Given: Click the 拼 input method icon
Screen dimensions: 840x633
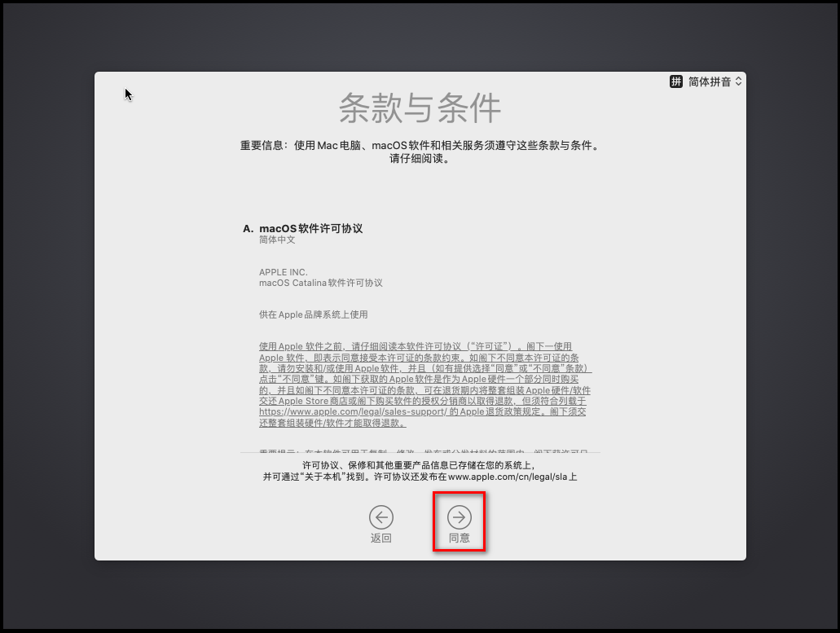Looking at the screenshot, I should click(676, 81).
